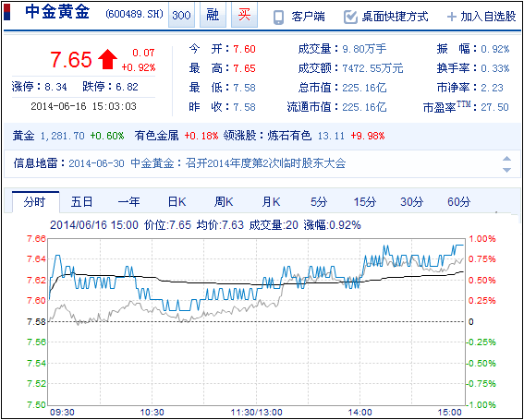This screenshot has width=524, height=420.
Task: Click the 融 margin trading button
Action: (213, 15)
